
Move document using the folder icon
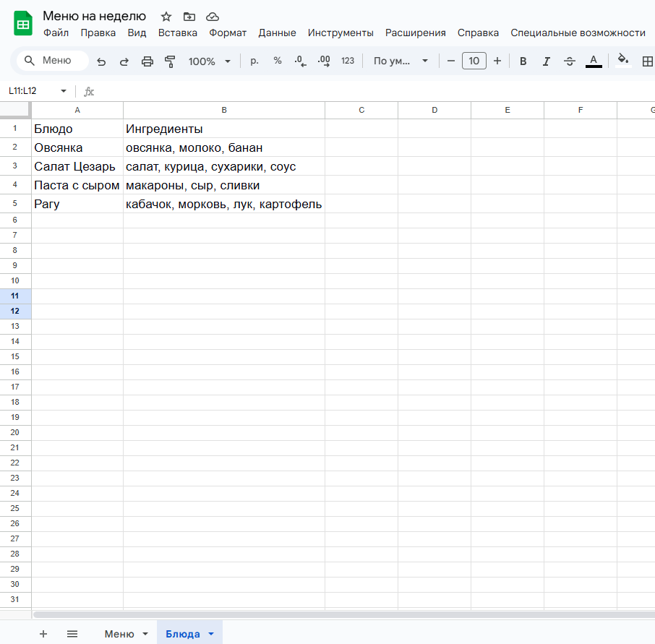[x=189, y=17]
